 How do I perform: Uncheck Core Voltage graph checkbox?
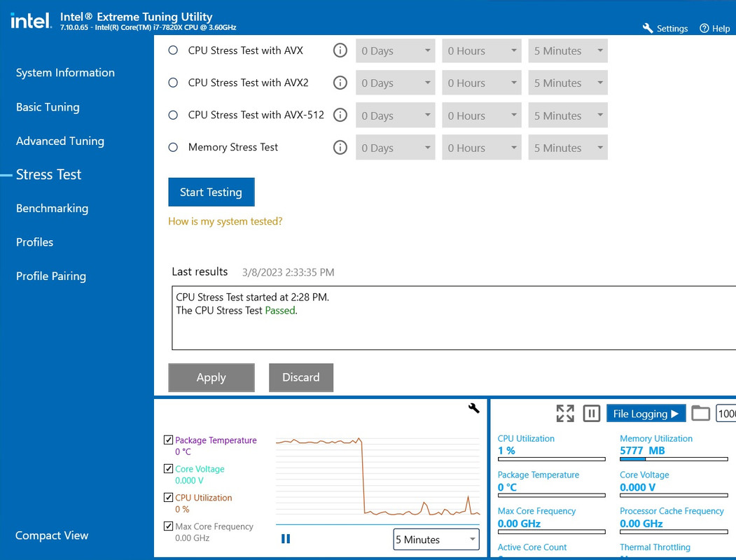coord(168,468)
